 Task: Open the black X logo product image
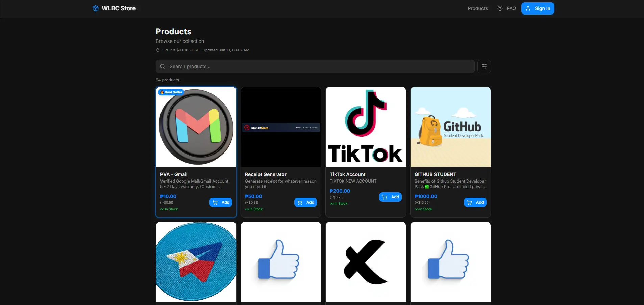(366, 262)
